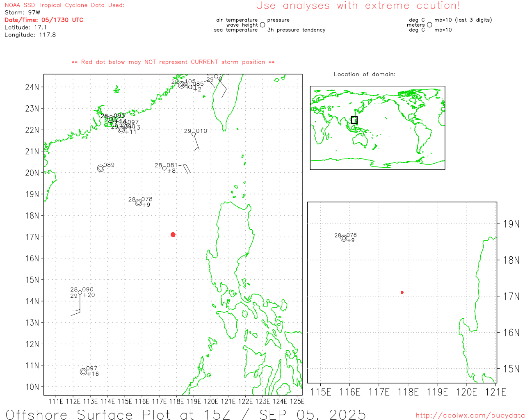Click the legend circle next to meters units
Image resolution: width=525 pixels, height=420 pixels.
(x=429, y=25)
